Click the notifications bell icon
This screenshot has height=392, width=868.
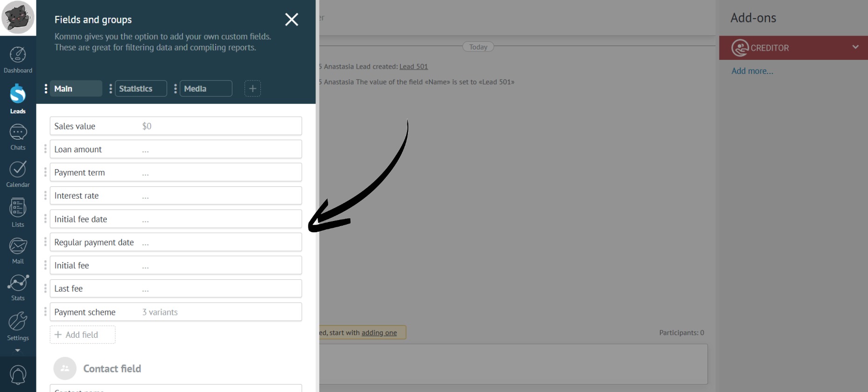18,375
